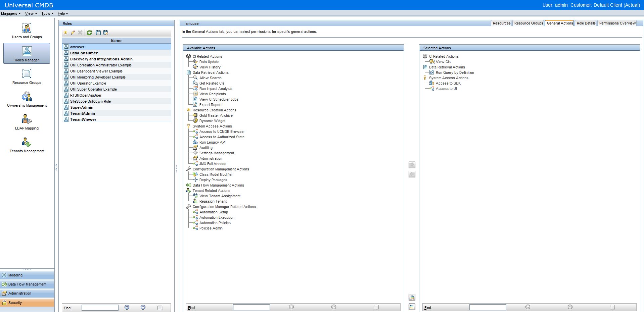Switch to the Permissions Overview tab

tap(617, 23)
